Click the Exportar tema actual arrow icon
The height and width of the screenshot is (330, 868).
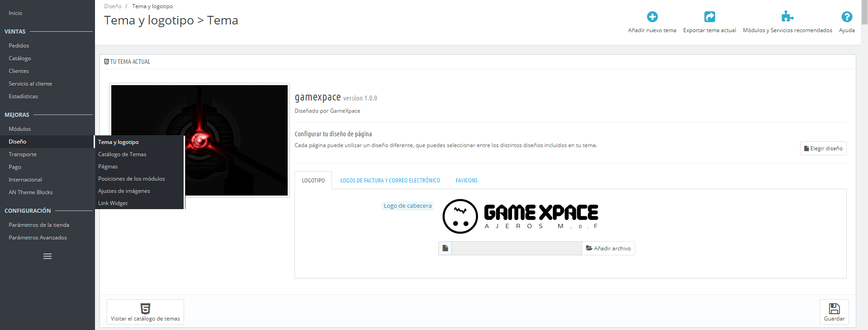(x=710, y=17)
